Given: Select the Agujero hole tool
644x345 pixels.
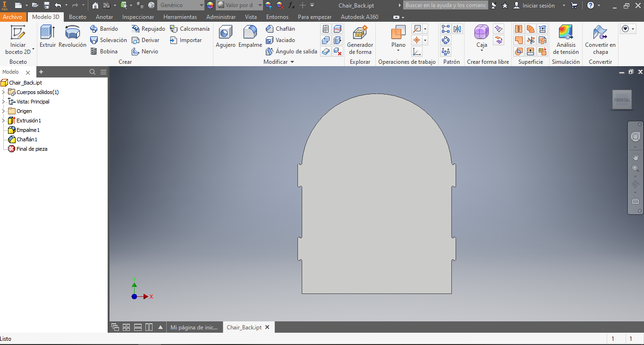Looking at the screenshot, I should tap(226, 36).
